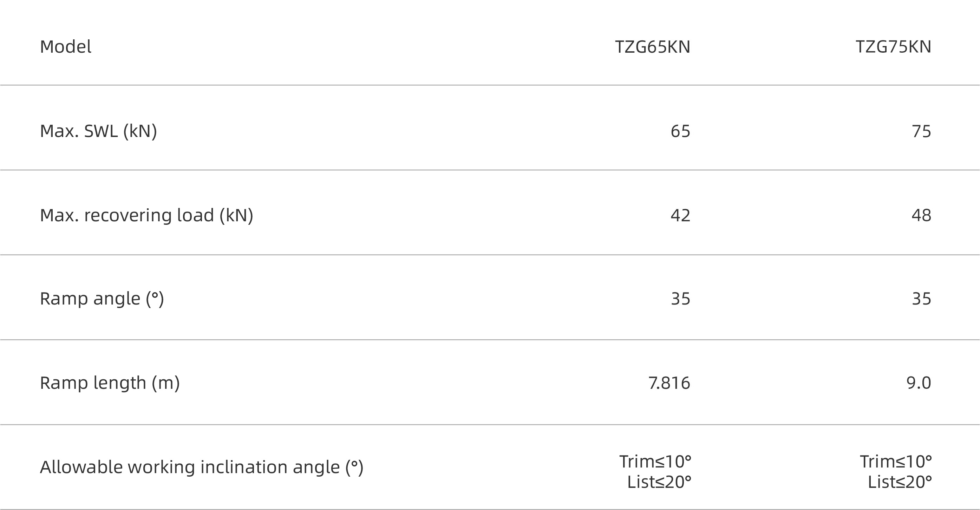Select the recovering load value 48
Screen dimensions: 980x510
pyautogui.click(x=921, y=215)
